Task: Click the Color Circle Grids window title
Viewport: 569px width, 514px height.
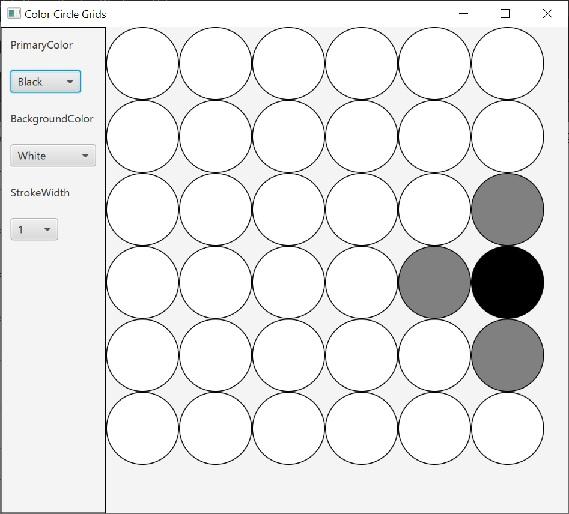Action: coord(65,14)
